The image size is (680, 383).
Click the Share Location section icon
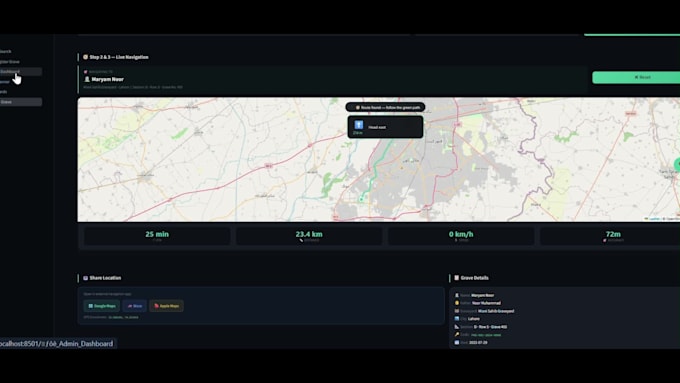(x=85, y=278)
